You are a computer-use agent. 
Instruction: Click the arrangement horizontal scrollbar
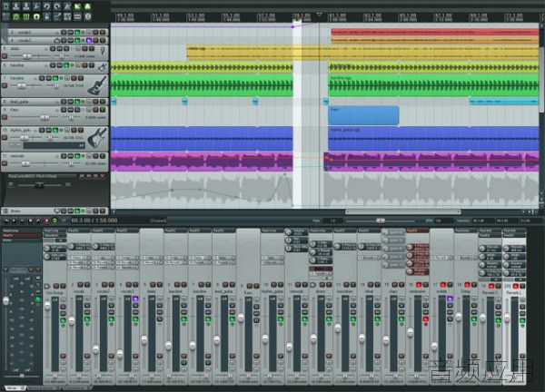[403, 211]
